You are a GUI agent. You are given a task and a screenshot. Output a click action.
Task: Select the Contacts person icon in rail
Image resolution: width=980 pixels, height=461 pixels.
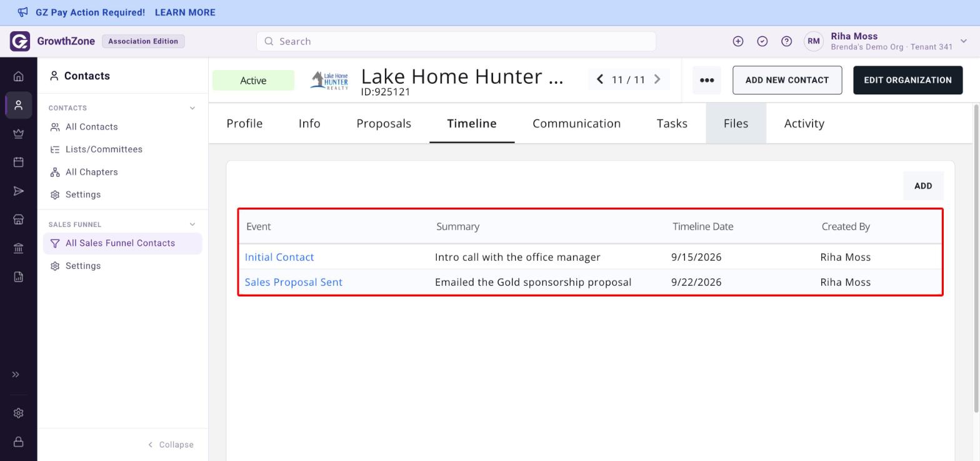pyautogui.click(x=18, y=105)
